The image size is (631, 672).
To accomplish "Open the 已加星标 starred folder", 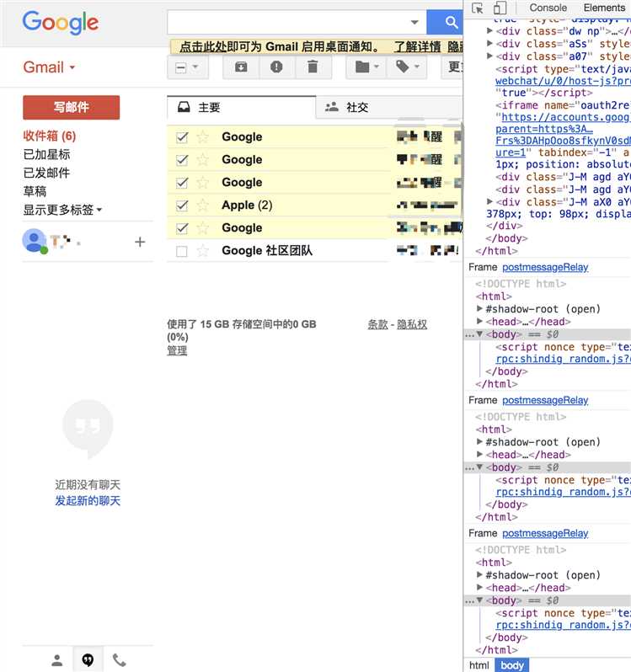I will click(46, 154).
